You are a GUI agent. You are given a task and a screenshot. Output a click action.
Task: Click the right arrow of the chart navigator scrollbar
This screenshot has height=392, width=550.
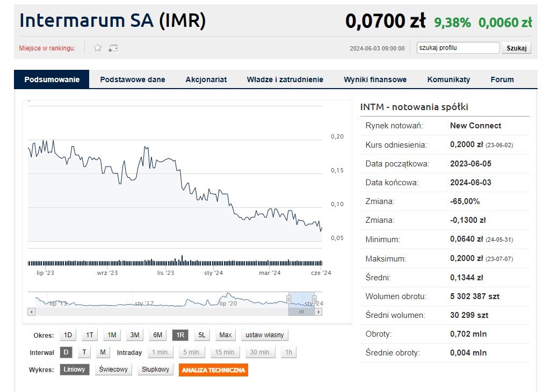[319, 311]
